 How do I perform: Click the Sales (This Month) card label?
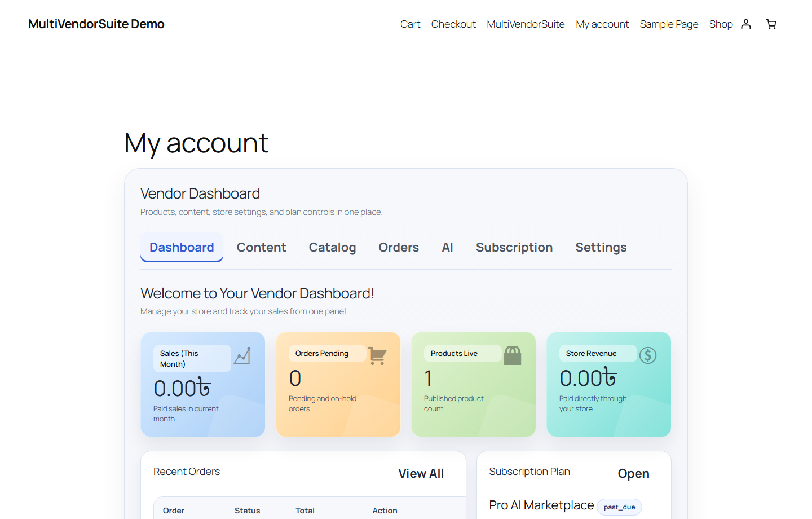pos(192,358)
